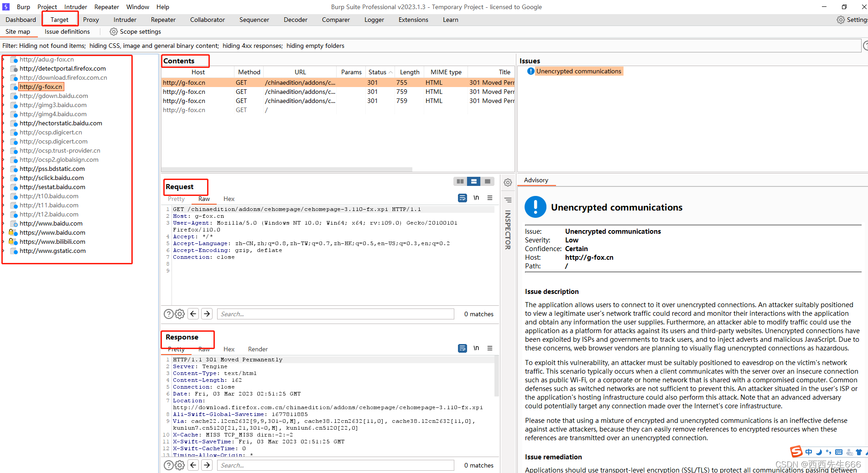The width and height of the screenshot is (868, 473).
Task: Open the Project menu
Action: point(47,7)
